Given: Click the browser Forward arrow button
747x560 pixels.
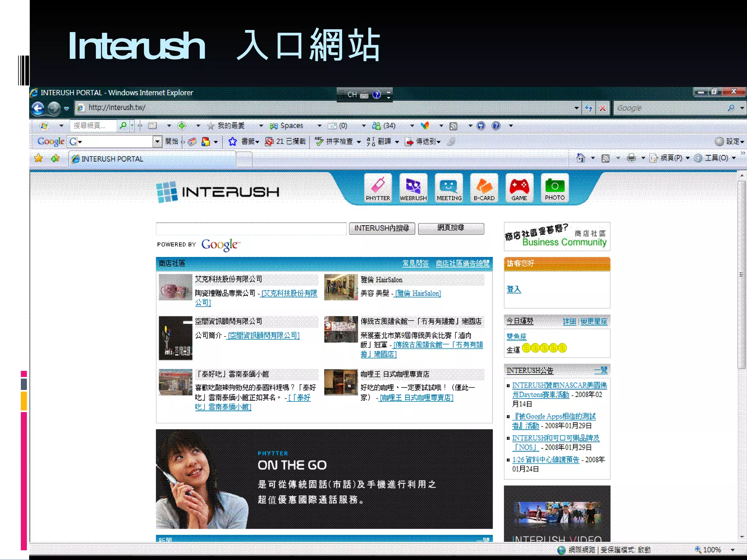Looking at the screenshot, I should tap(54, 108).
